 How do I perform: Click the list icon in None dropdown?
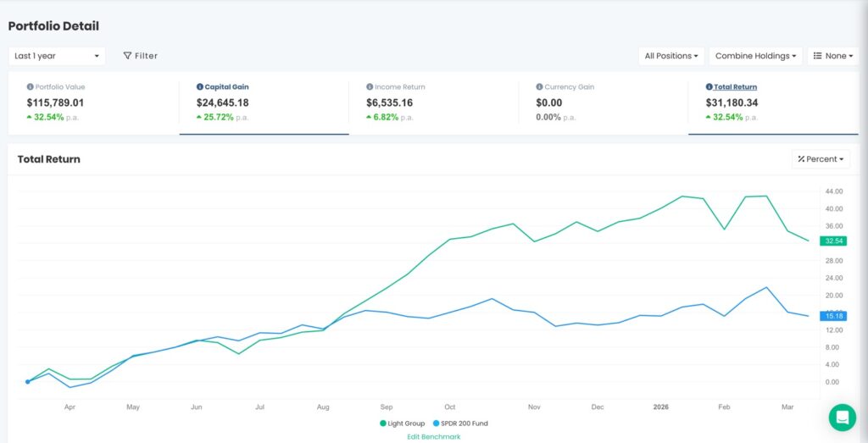coord(817,56)
